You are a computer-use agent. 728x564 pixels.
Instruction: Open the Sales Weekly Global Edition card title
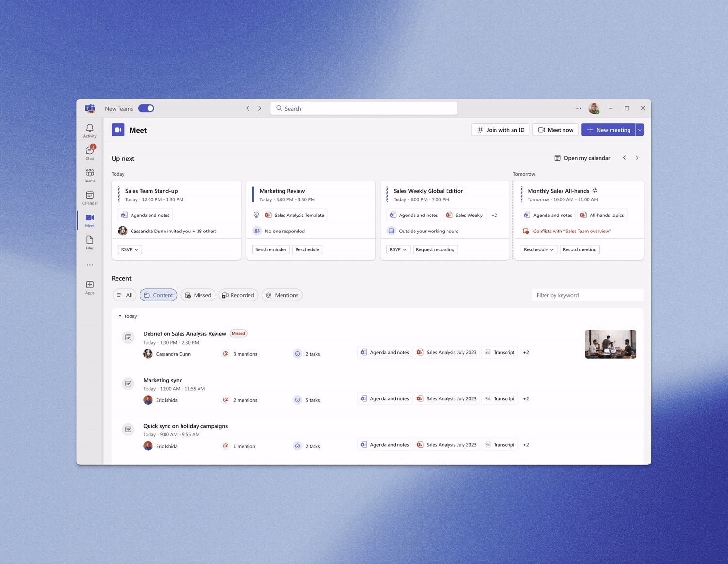(429, 191)
